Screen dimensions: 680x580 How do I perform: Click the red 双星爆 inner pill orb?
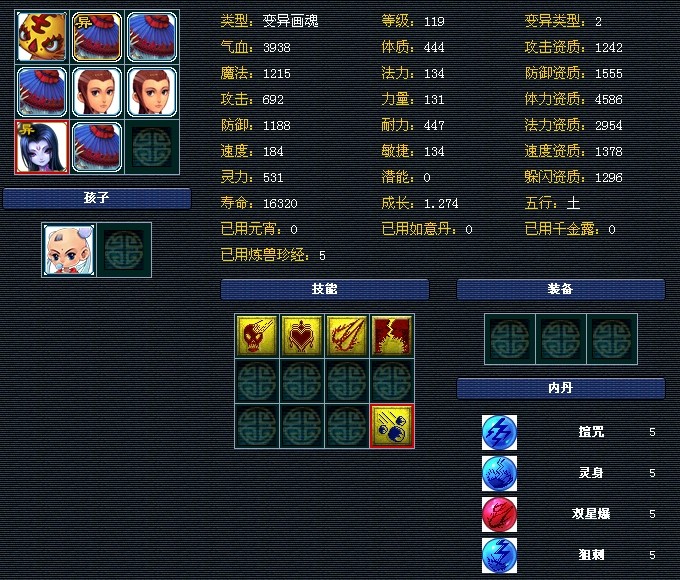tap(500, 514)
